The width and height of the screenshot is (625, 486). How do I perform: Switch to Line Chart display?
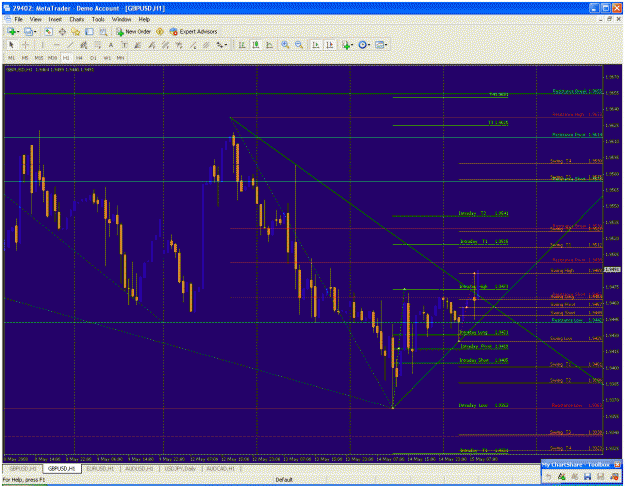tap(269, 45)
